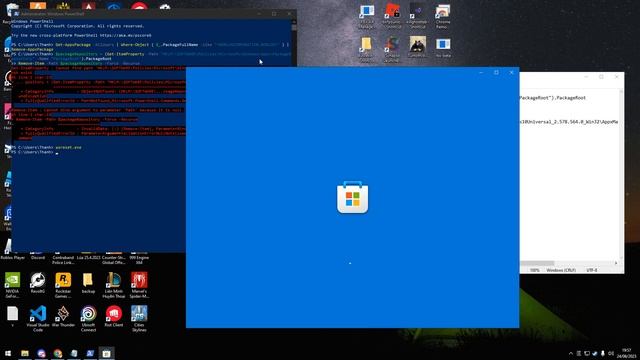Maximize the Microsoft Store window
This screenshot has height=360, width=640.
tap(496, 73)
